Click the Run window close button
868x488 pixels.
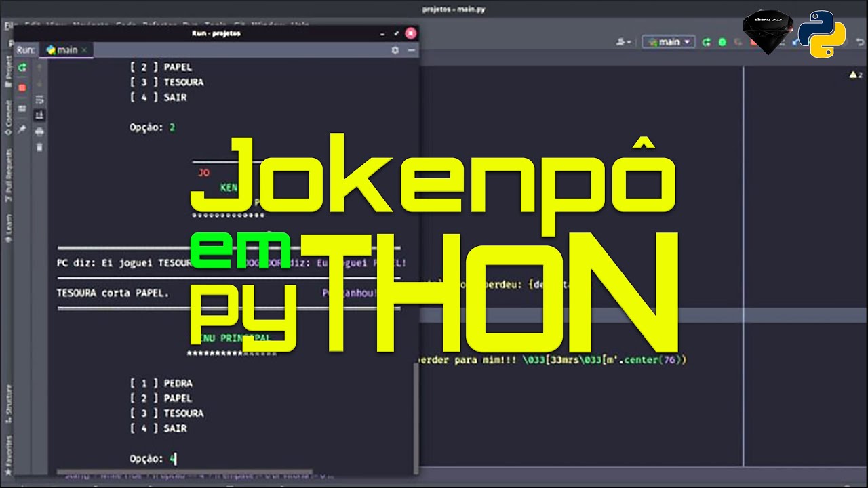tap(410, 33)
